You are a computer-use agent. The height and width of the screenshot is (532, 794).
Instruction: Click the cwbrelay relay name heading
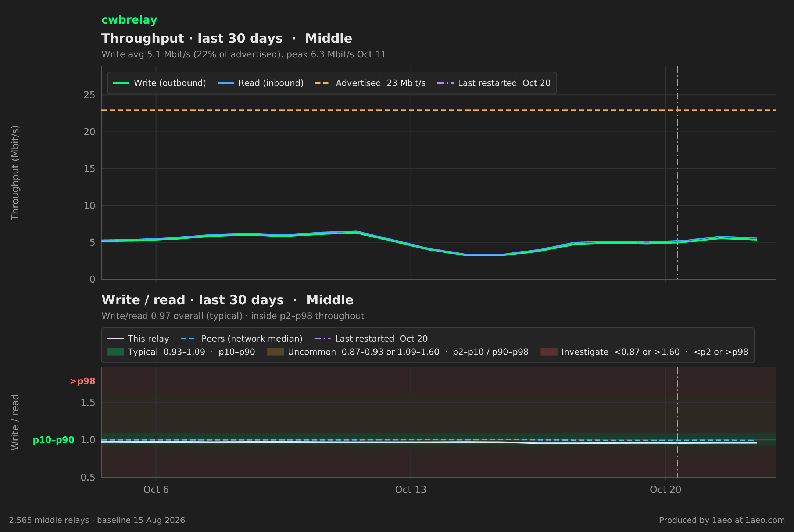pos(129,20)
